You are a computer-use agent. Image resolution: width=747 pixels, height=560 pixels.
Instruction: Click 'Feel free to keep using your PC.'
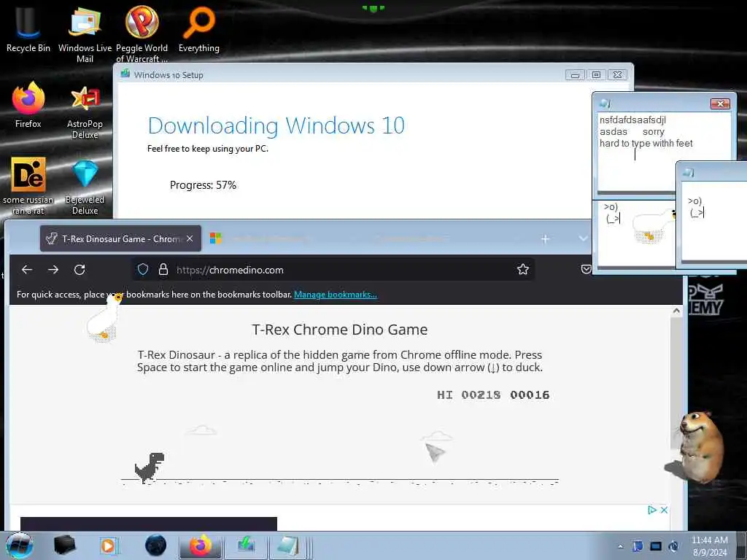click(x=208, y=149)
